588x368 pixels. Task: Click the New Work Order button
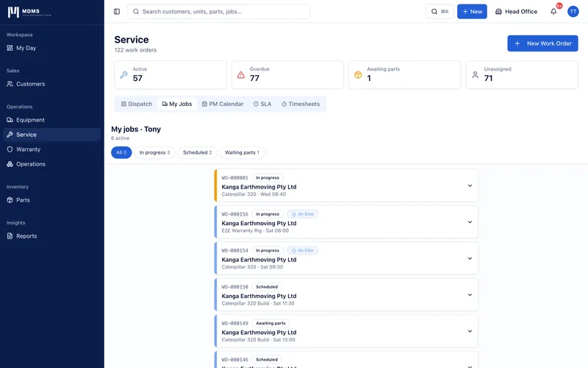click(542, 43)
